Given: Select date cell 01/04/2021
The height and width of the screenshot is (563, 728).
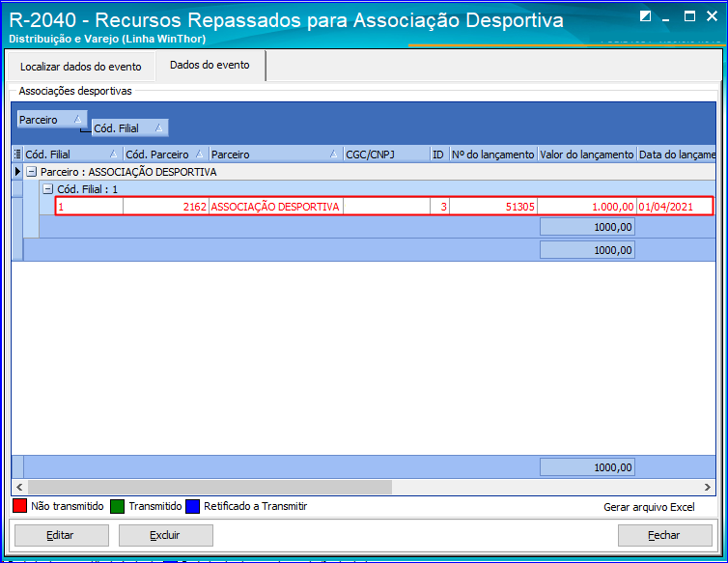Looking at the screenshot, I should click(x=674, y=207).
